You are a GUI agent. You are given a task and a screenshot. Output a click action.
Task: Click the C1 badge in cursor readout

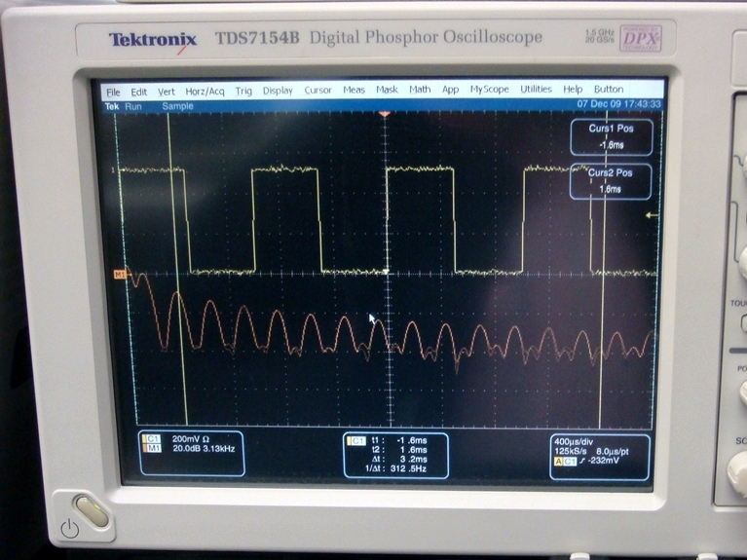click(355, 441)
